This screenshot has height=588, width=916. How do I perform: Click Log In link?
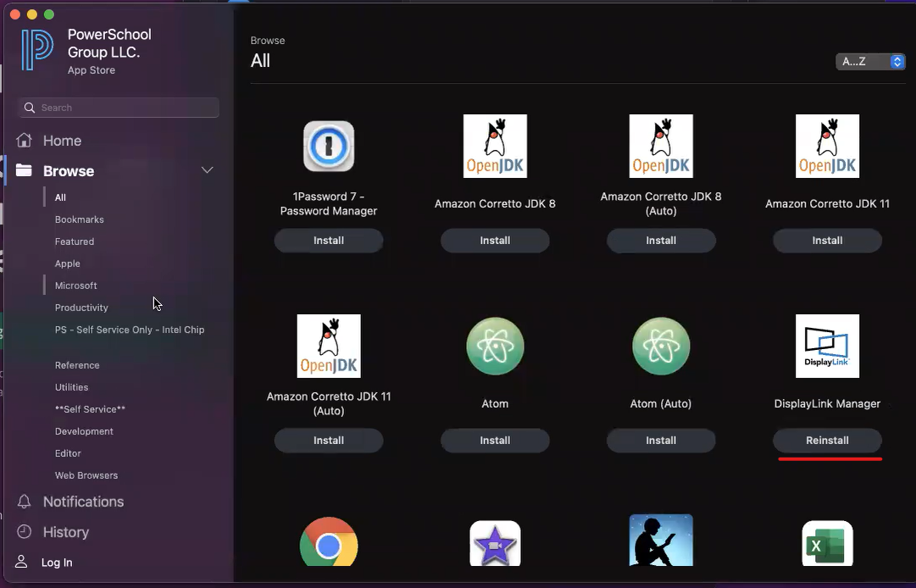point(57,563)
